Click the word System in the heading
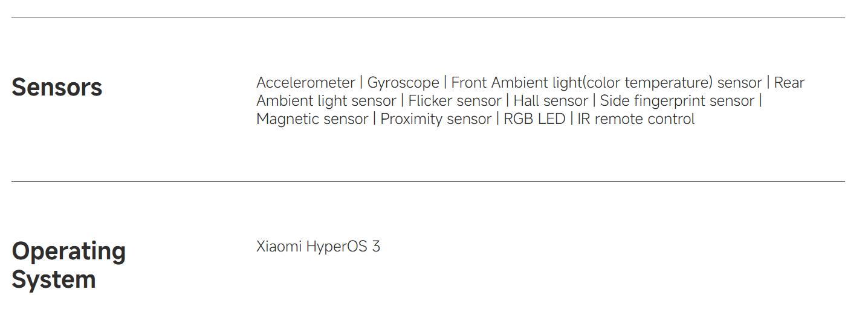 tap(54, 279)
